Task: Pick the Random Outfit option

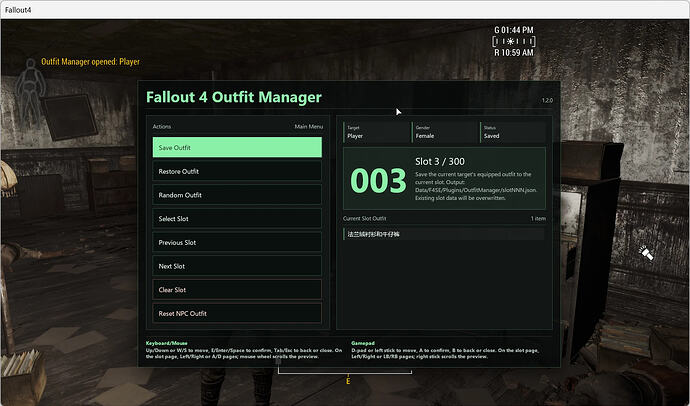Action: pos(237,195)
